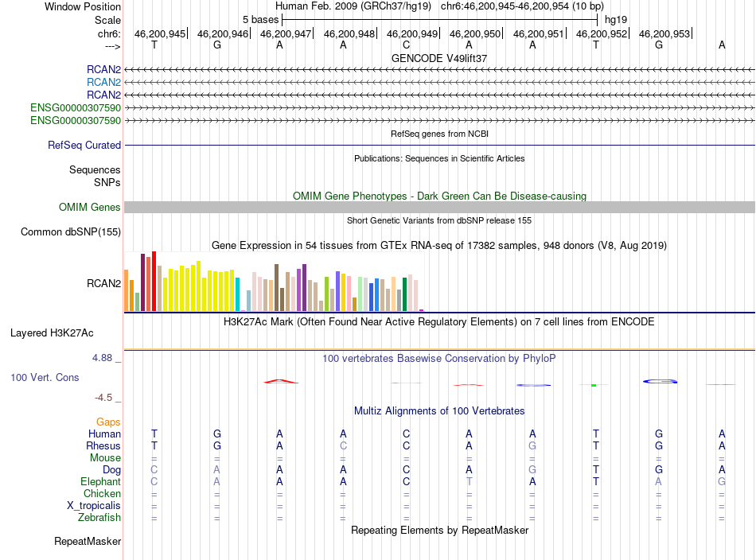Select the light blue RCAN2 transcript label
This screenshot has width=756, height=560.
click(x=103, y=83)
